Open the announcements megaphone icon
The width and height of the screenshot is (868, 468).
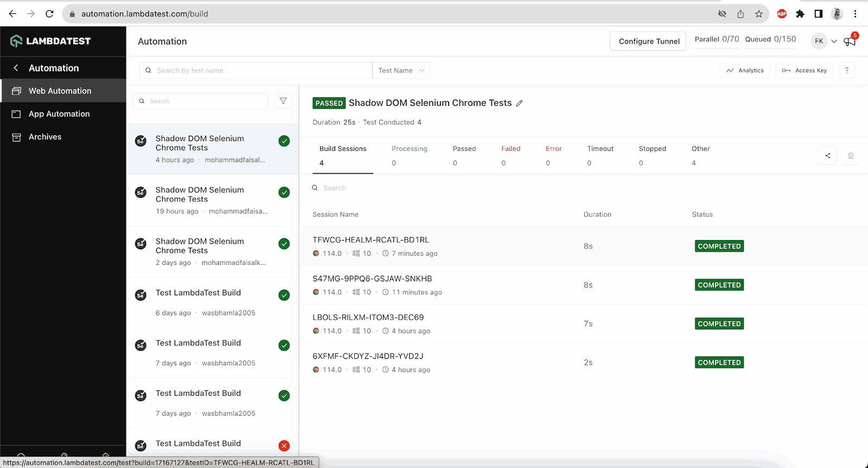pos(850,41)
